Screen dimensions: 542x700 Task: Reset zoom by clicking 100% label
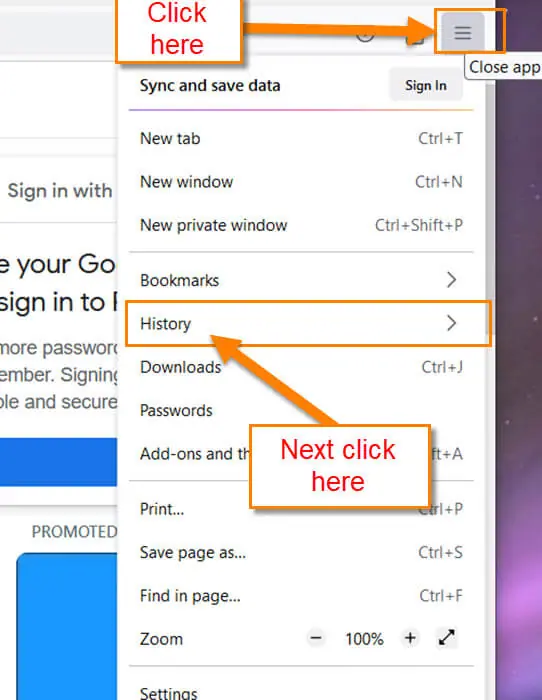364,639
